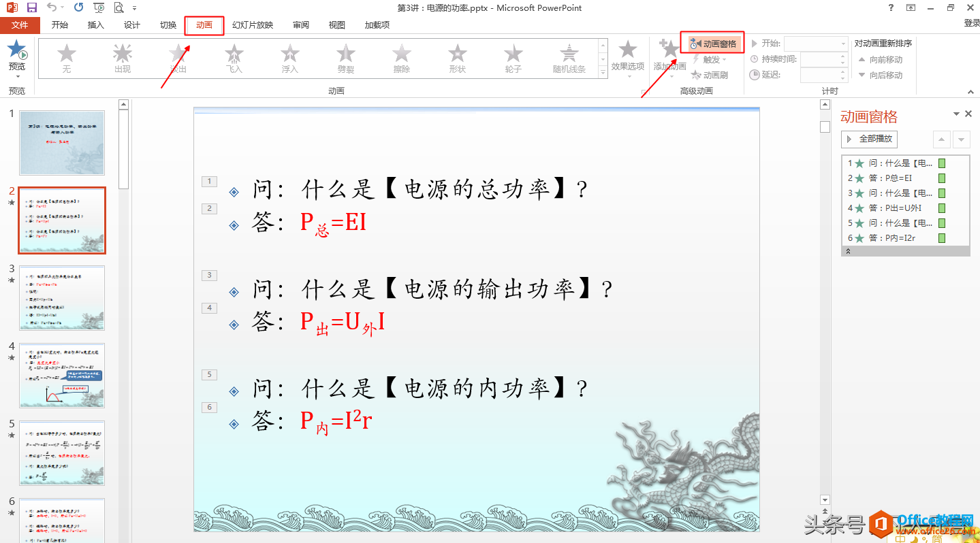
Task: Toggle the 动画窗格 animation pane button
Action: (713, 44)
